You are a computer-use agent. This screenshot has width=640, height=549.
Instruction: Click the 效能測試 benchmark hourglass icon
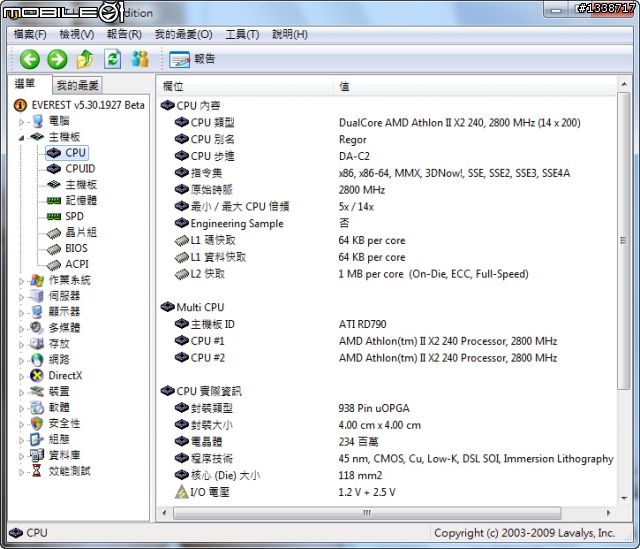(x=37, y=471)
